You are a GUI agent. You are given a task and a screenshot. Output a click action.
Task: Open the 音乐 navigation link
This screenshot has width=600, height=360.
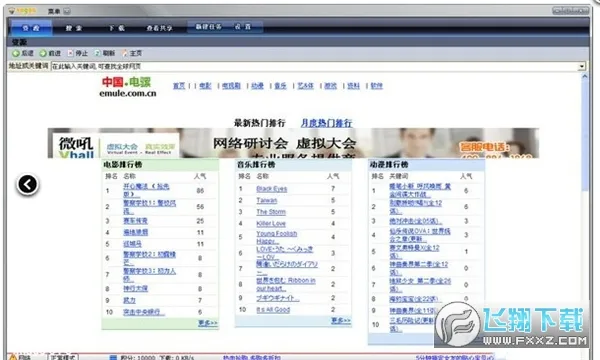click(x=280, y=86)
